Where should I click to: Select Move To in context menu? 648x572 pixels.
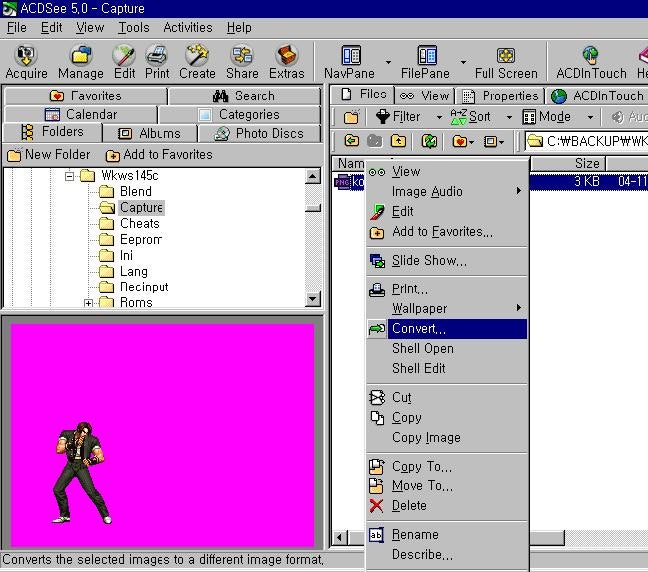click(x=447, y=486)
